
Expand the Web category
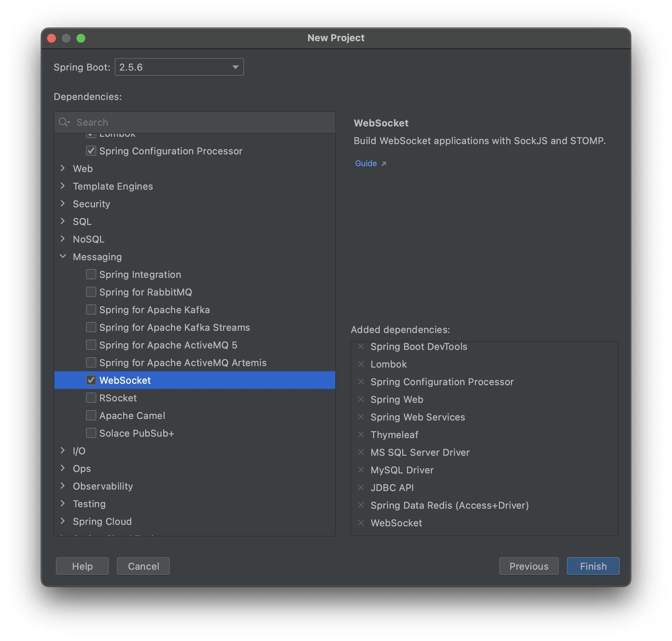tap(63, 168)
